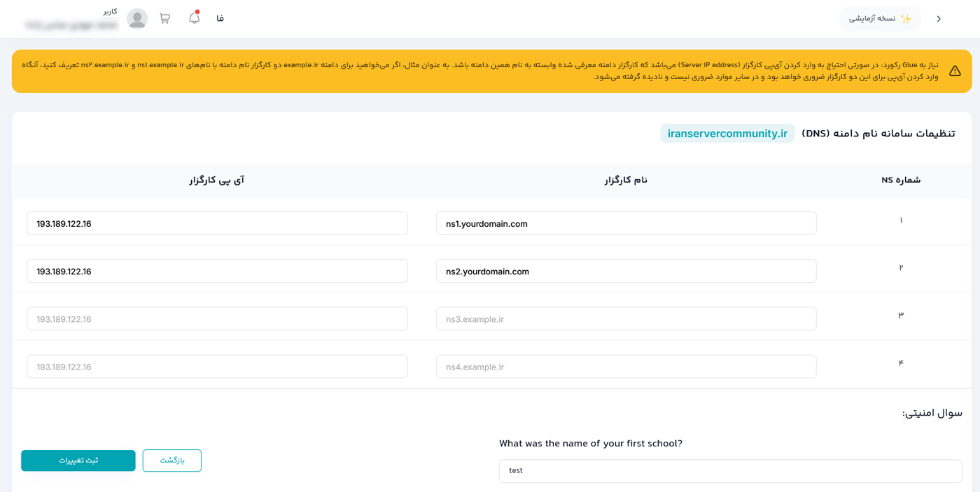980x492 pixels.
Task: Click the user avatar picture
Action: point(137,19)
